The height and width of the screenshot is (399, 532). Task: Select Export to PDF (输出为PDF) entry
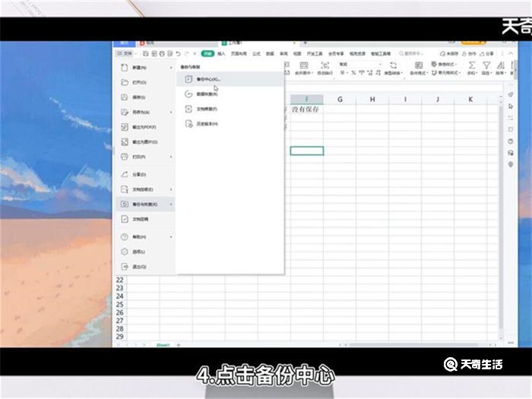tap(146, 127)
